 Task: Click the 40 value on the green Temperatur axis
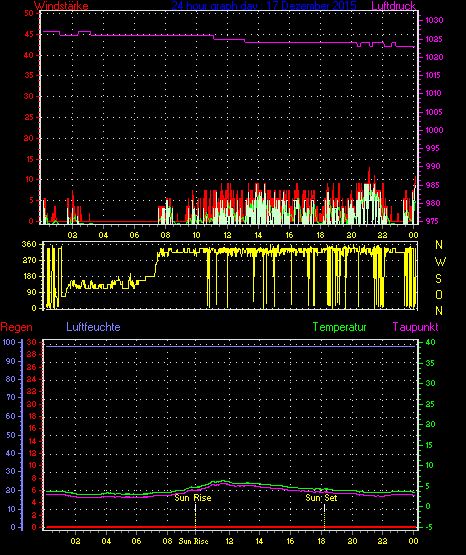[x=431, y=342]
